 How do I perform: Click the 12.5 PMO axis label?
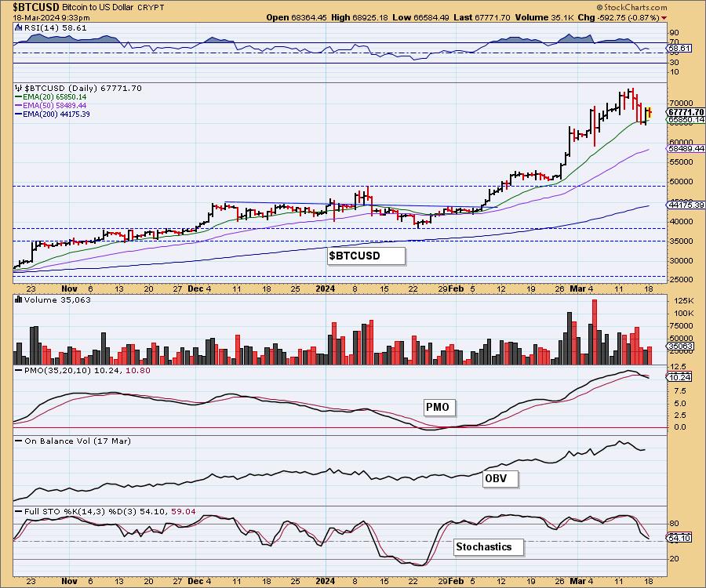(678, 367)
